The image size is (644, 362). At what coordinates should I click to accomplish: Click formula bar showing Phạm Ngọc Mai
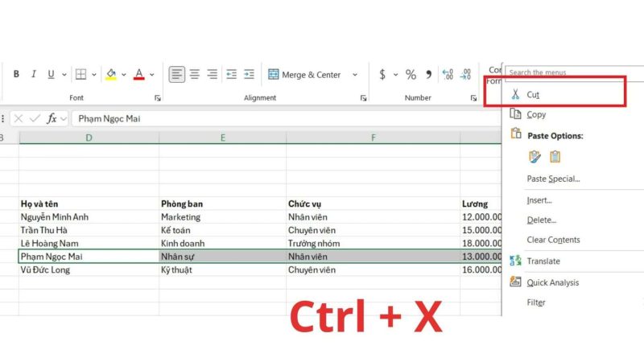pos(287,118)
